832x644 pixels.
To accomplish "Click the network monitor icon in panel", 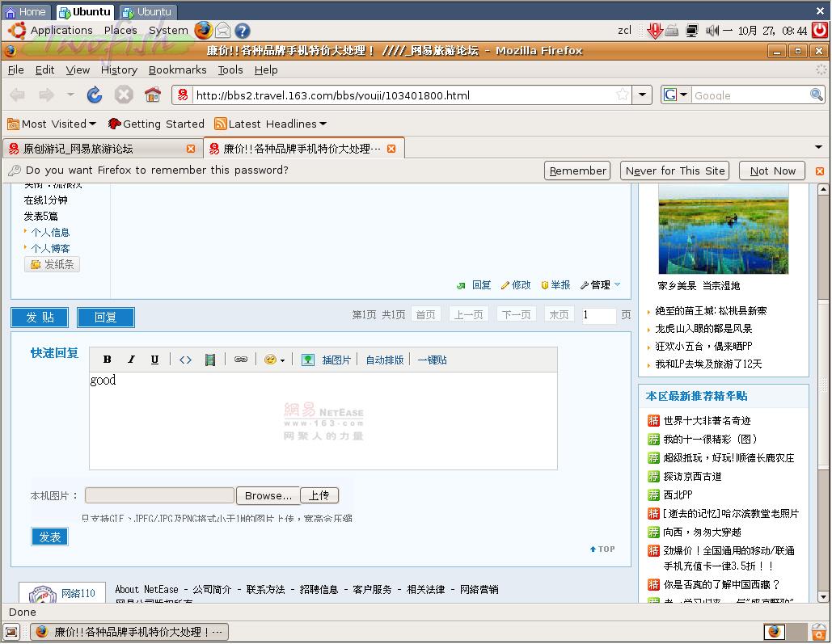I will (692, 31).
